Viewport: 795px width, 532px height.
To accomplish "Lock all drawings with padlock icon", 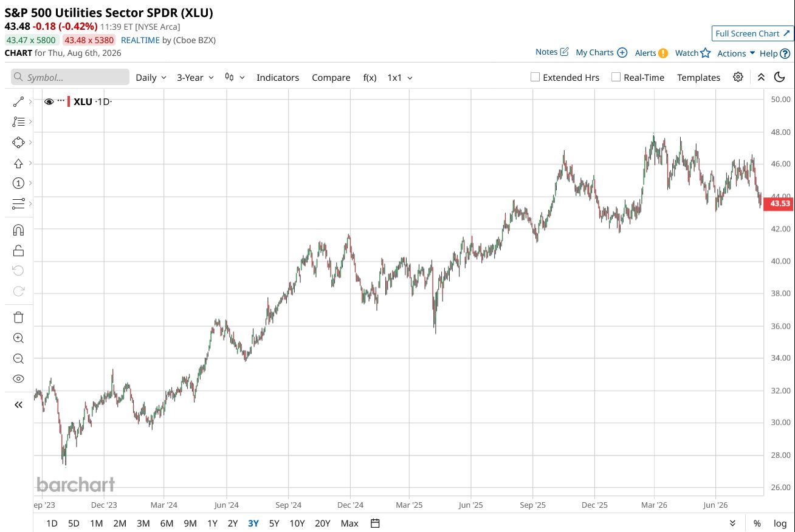I will [x=18, y=250].
